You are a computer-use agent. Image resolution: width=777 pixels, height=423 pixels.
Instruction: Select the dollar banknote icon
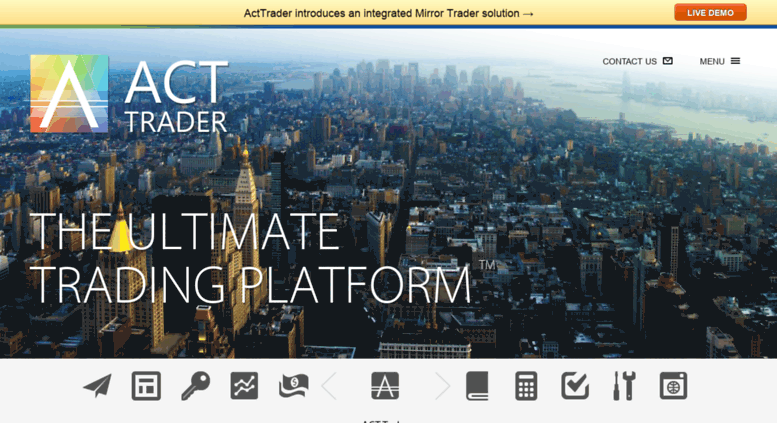click(293, 385)
